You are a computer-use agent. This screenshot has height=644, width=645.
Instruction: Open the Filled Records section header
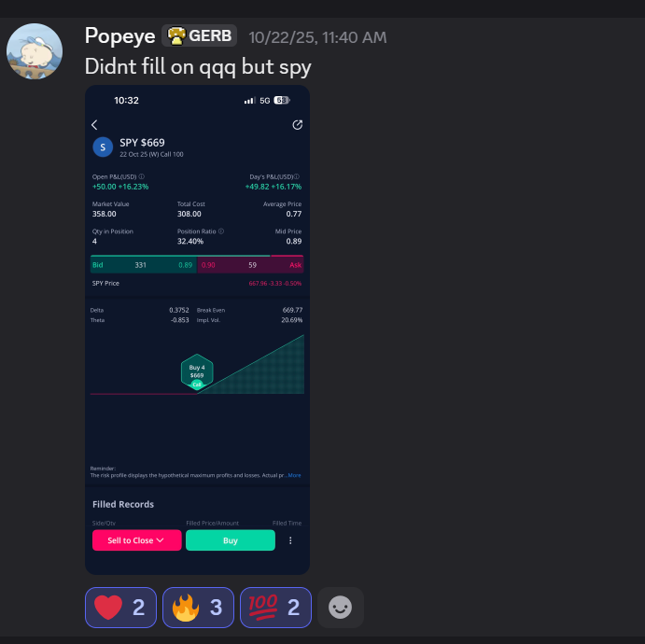click(123, 504)
